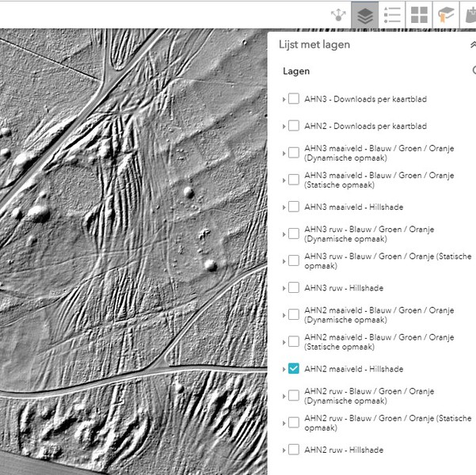Open the share network icon in toolbar
This screenshot has height=475, width=476.
click(338, 14)
